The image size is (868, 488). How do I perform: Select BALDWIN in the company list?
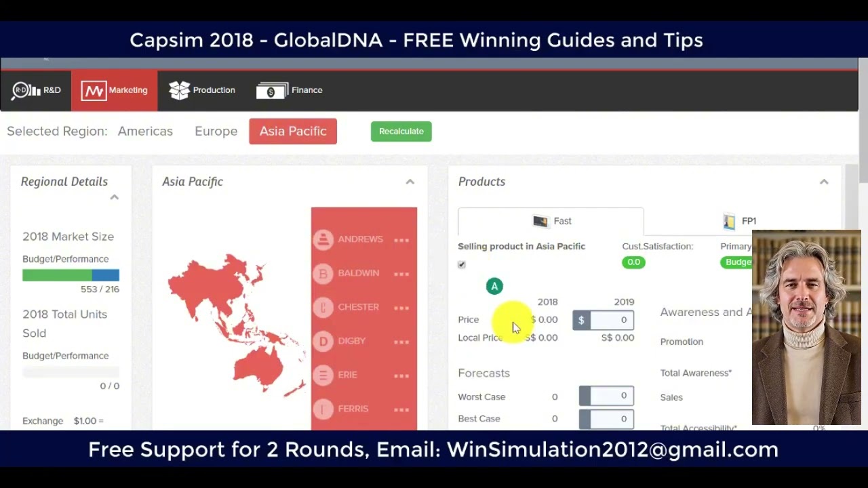358,273
